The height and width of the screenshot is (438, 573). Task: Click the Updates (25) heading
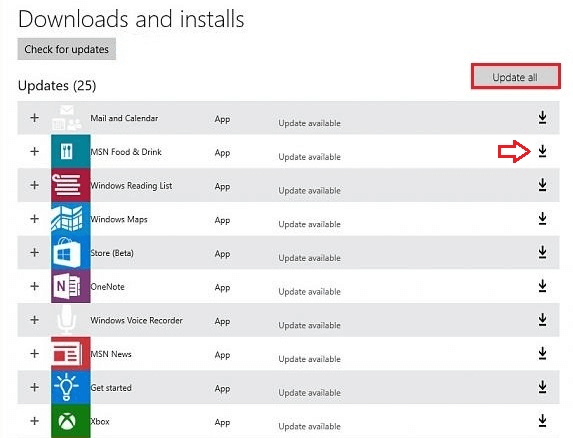[x=57, y=85]
